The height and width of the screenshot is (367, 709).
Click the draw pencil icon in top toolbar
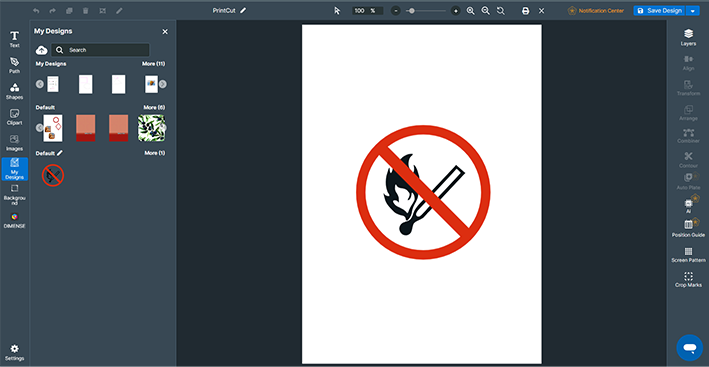[x=119, y=10]
